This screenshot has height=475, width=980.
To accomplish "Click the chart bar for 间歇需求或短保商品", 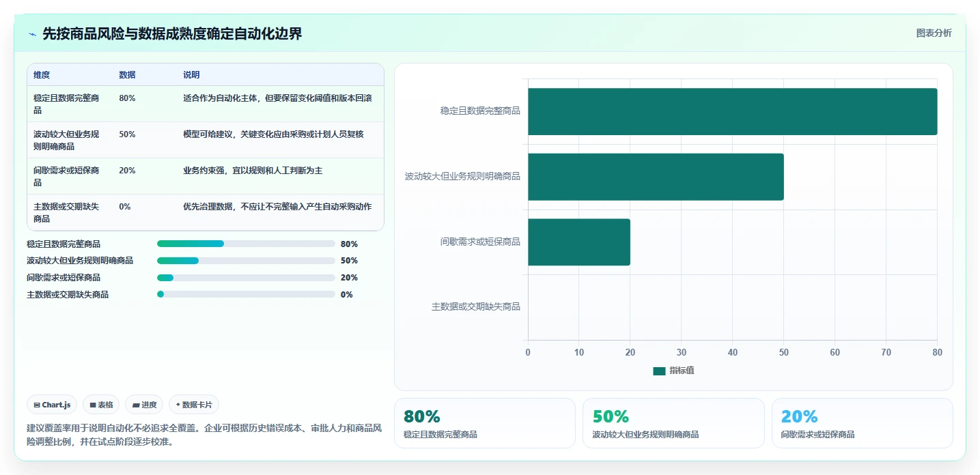I will 579,242.
